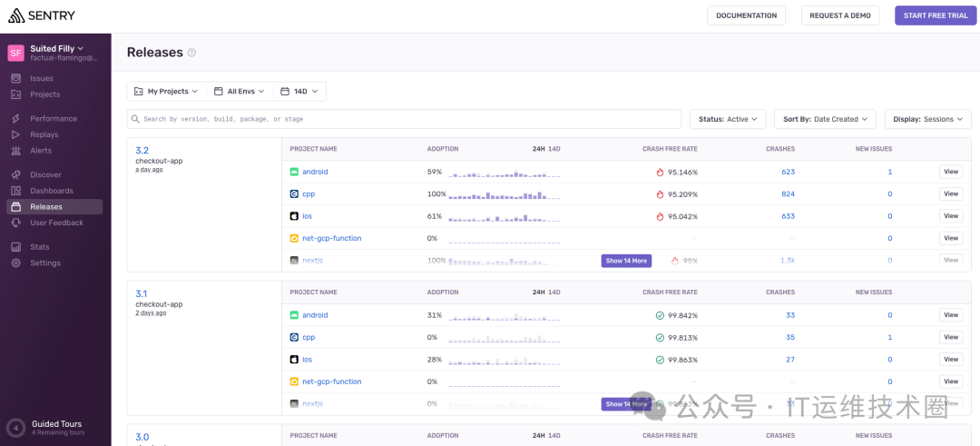Open Replays from the sidebar

(x=44, y=134)
